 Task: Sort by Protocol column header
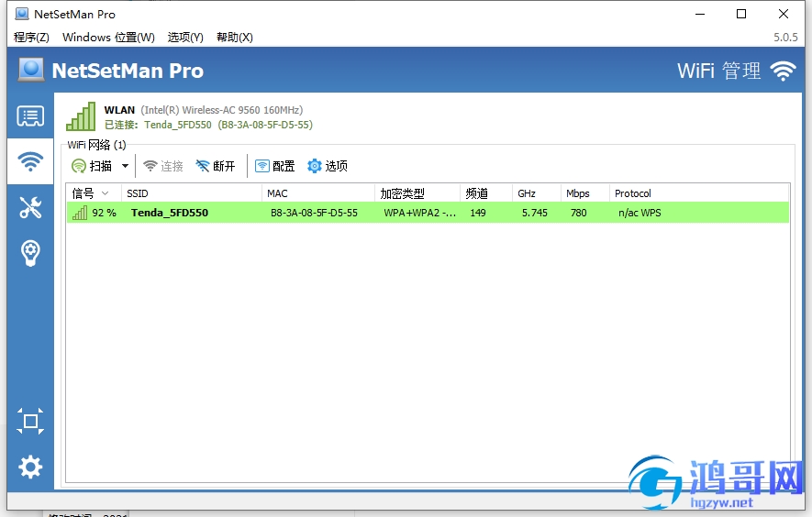tap(699, 193)
